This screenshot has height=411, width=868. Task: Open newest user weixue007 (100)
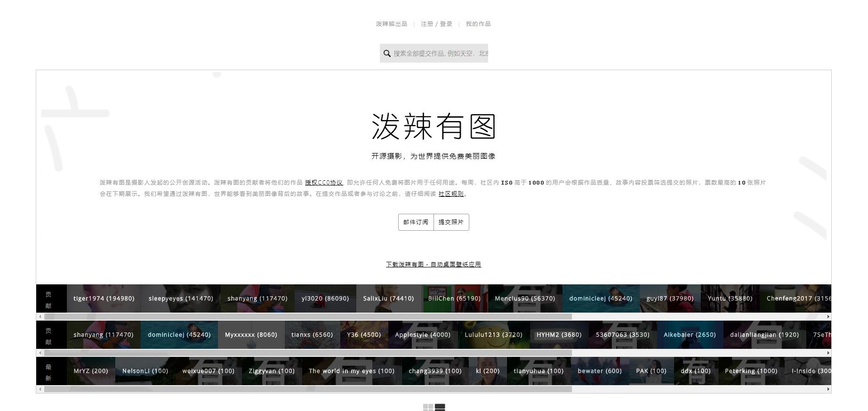pyautogui.click(x=209, y=371)
